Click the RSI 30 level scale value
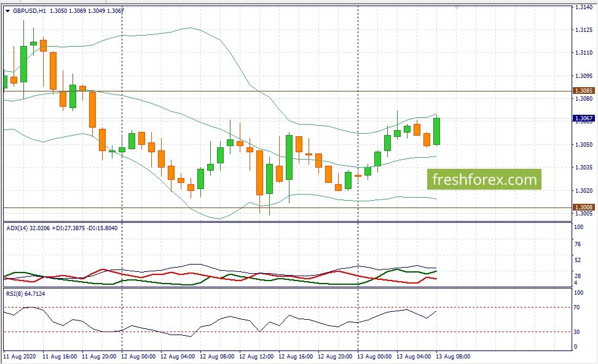The height and width of the screenshot is (364, 598). tap(576, 331)
